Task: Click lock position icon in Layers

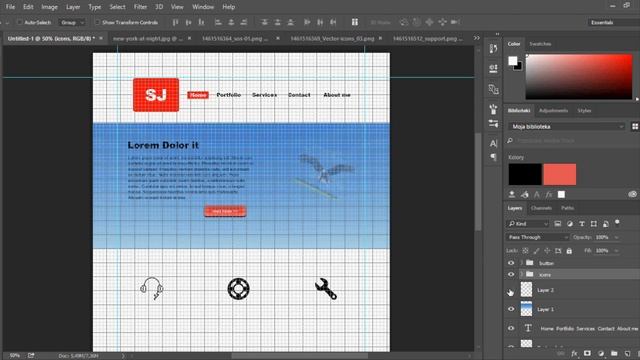Action: tap(547, 251)
